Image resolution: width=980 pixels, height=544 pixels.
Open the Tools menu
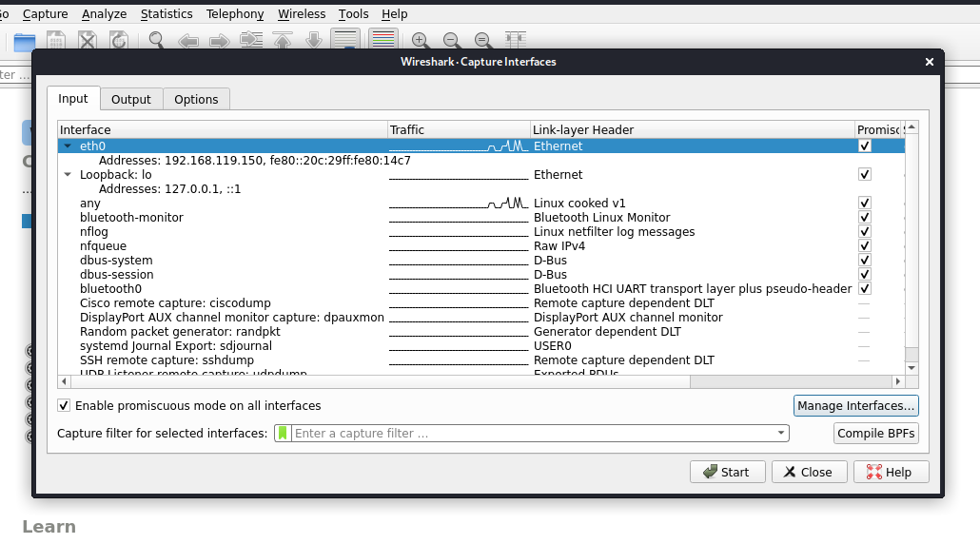click(x=354, y=13)
